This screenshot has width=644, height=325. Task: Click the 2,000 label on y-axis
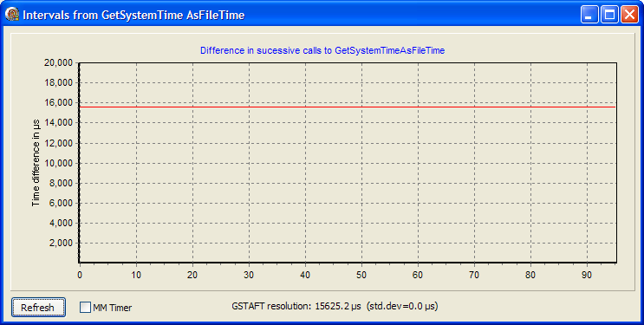[61, 243]
